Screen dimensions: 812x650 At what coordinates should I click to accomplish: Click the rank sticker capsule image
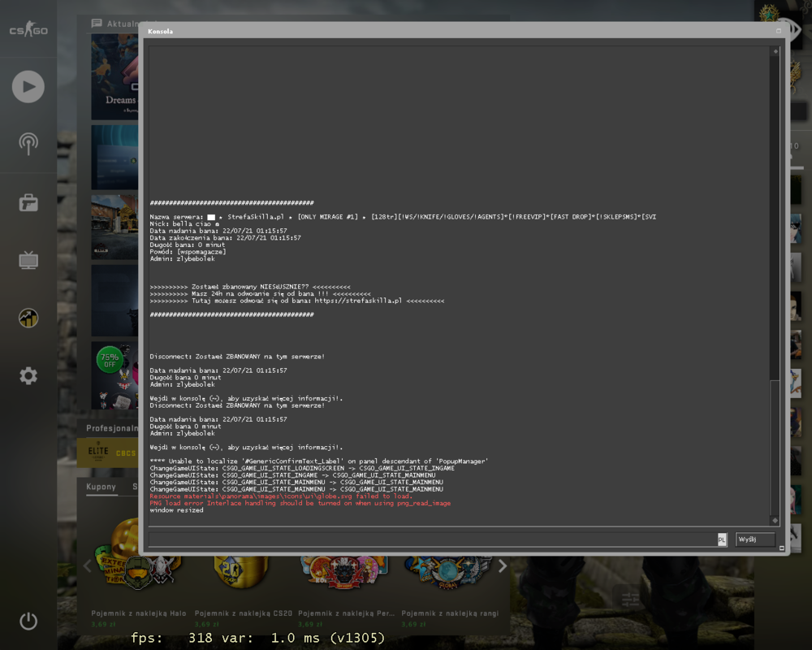[x=448, y=573]
